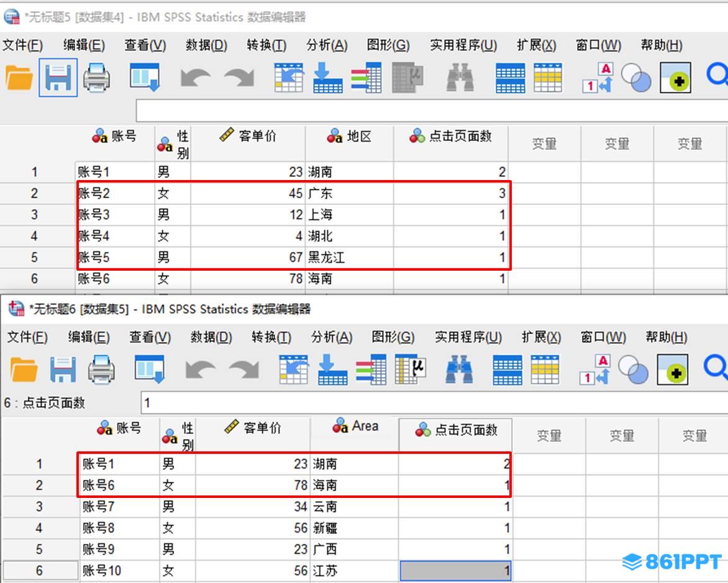The height and width of the screenshot is (583, 728).
Task: Recall recent dialogs icon in upper window
Action: point(145,78)
